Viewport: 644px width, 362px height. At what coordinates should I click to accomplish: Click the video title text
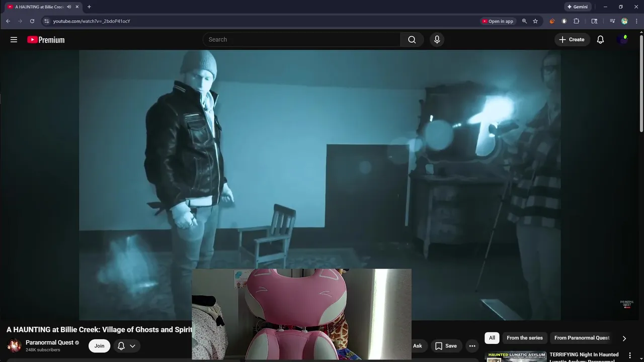point(99,330)
